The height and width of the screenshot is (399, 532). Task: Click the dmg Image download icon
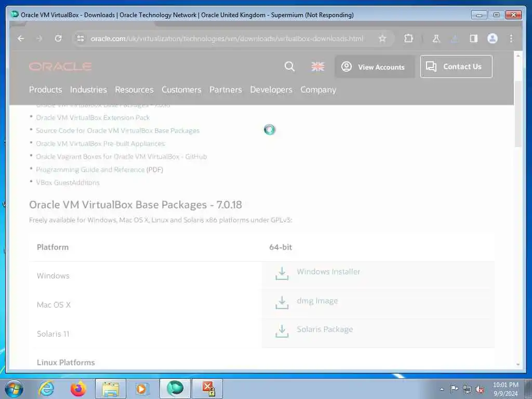click(282, 303)
